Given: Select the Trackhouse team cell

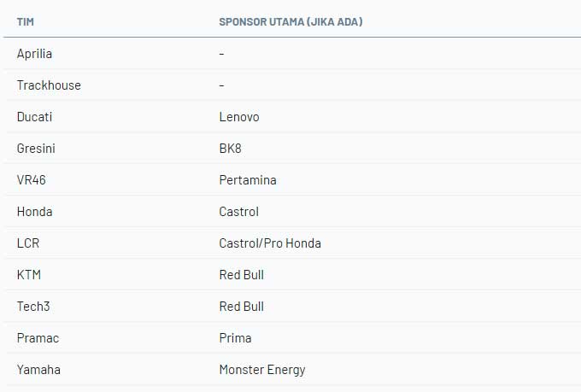Looking at the screenshot, I should (49, 85).
